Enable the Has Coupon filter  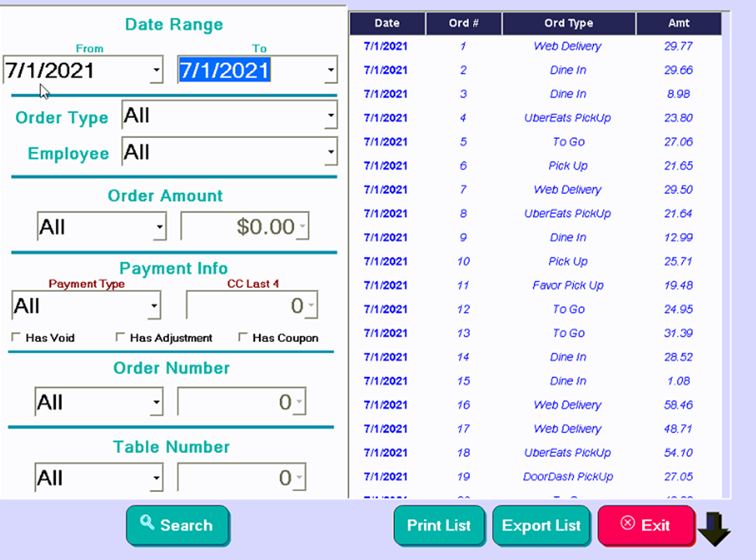(243, 337)
